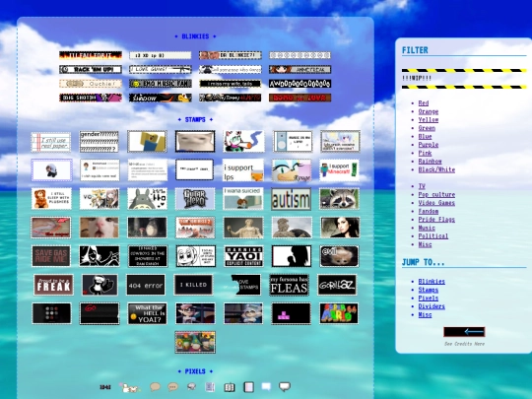Select the 'Ouchie!' blinkie
The width and height of the screenshot is (532, 399).
91,84
